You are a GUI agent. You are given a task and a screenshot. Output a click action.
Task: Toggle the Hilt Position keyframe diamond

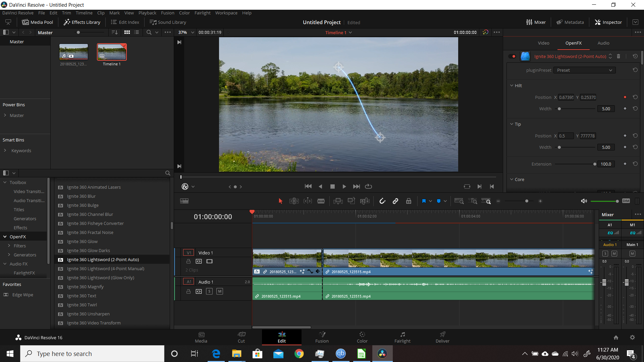[625, 97]
